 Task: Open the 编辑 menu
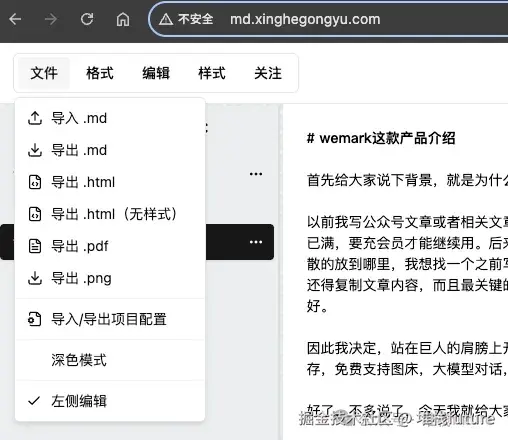(x=156, y=73)
